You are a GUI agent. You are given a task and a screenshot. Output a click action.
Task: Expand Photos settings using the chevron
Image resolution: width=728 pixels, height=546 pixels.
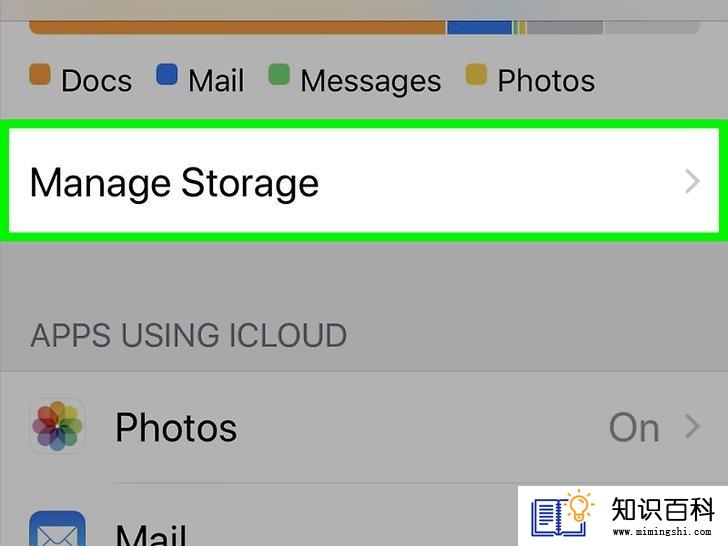(692, 427)
